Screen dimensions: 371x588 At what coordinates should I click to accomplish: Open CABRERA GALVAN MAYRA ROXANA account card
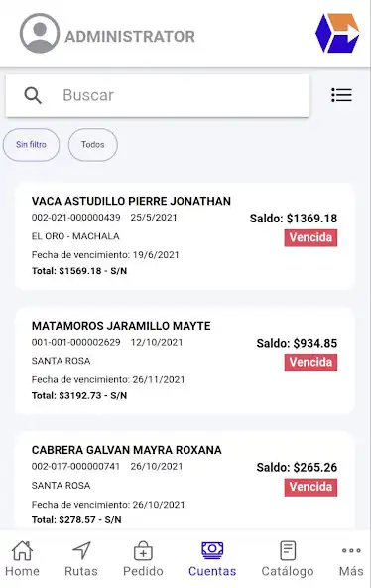click(185, 481)
